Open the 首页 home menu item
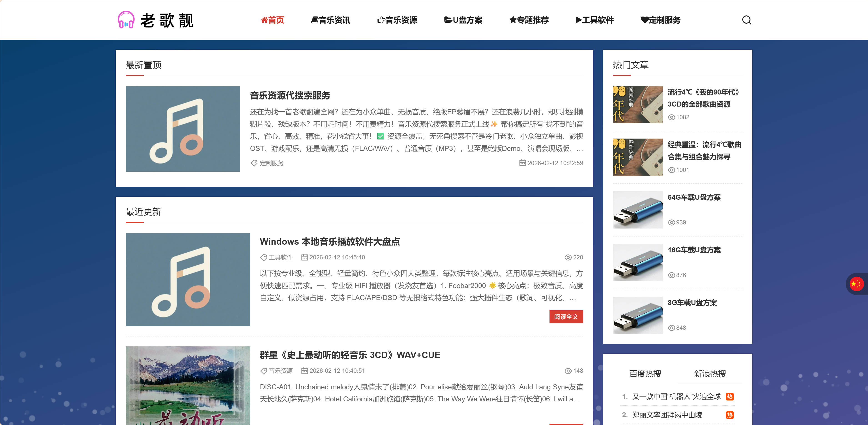Viewport: 868px width, 425px height. click(272, 20)
